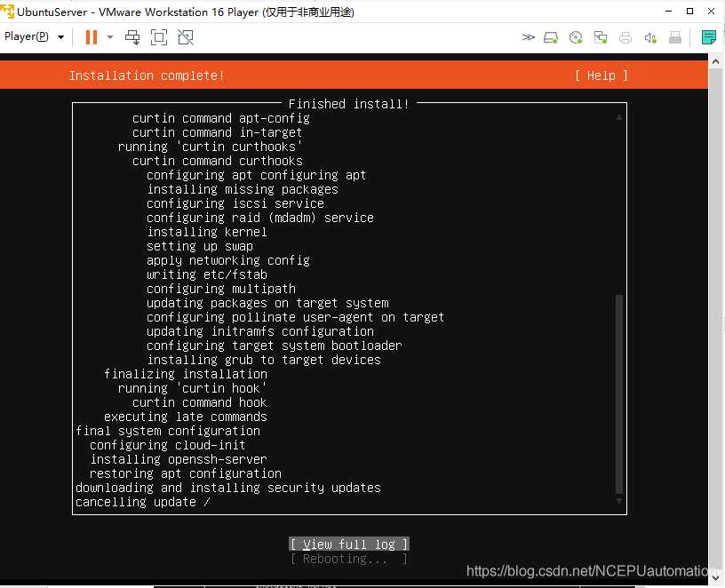Click the USB removable device icon
This screenshot has width=725, height=588.
(675, 37)
